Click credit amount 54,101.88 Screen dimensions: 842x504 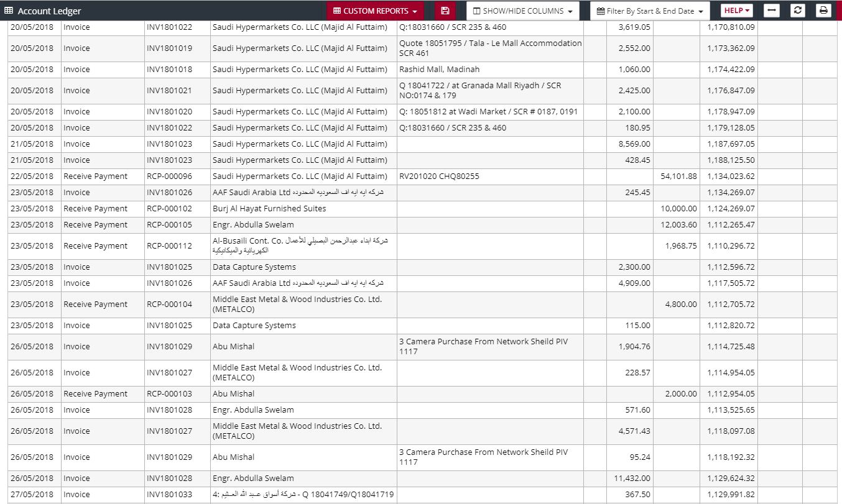point(678,176)
